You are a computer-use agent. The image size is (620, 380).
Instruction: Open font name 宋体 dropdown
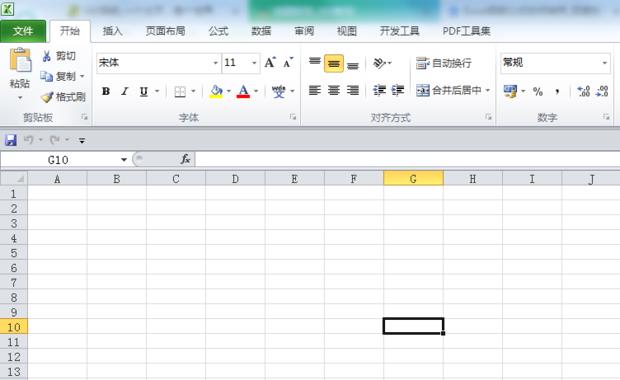coord(215,63)
